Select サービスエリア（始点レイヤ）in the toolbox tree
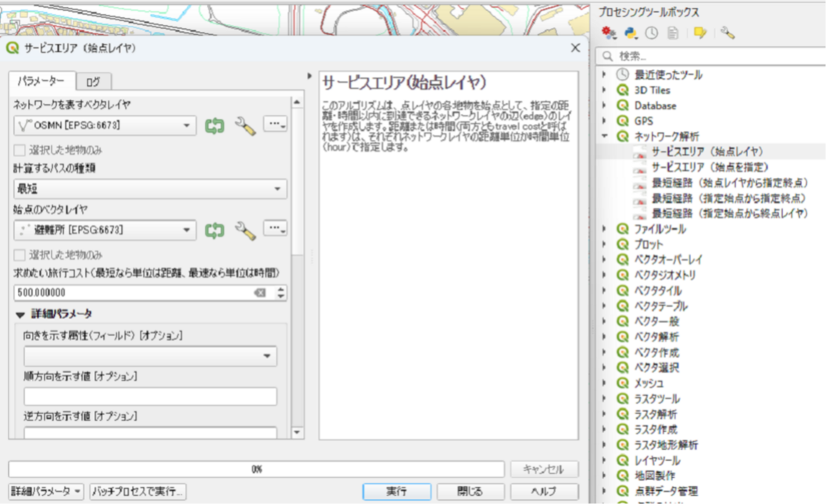 point(707,152)
